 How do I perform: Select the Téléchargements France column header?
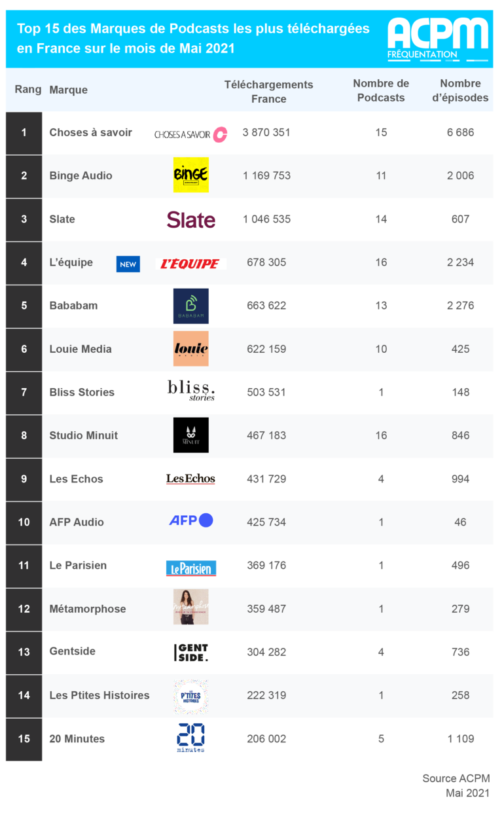(x=268, y=92)
